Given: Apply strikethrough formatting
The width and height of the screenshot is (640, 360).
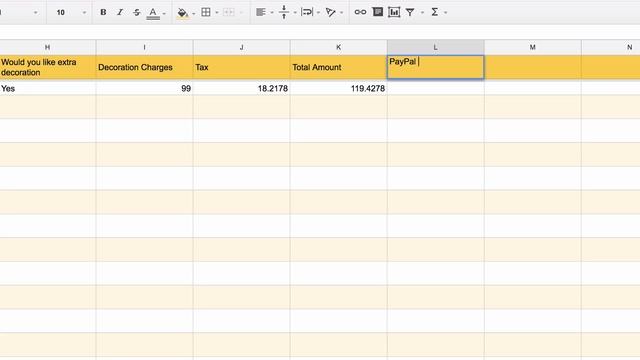Looking at the screenshot, I should click(x=136, y=12).
